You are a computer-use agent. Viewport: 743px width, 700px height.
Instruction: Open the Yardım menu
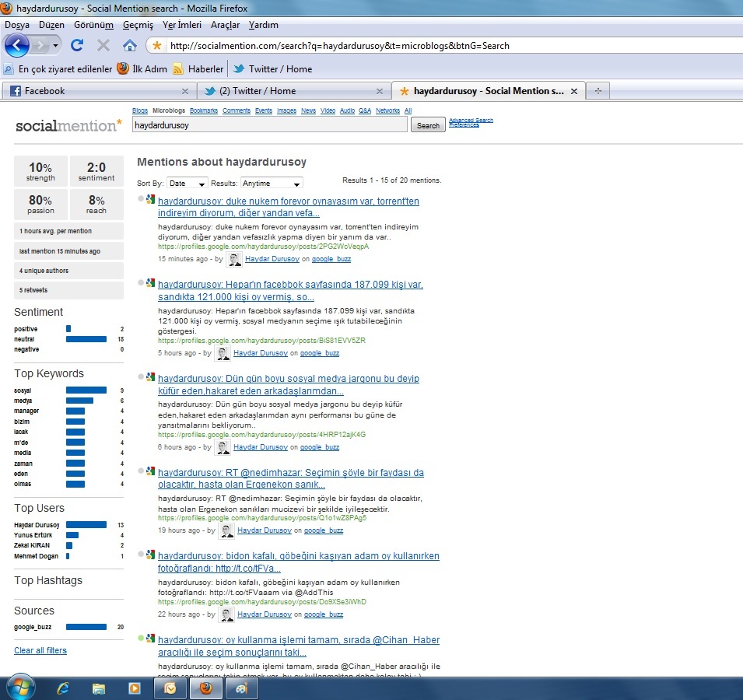coord(264,25)
